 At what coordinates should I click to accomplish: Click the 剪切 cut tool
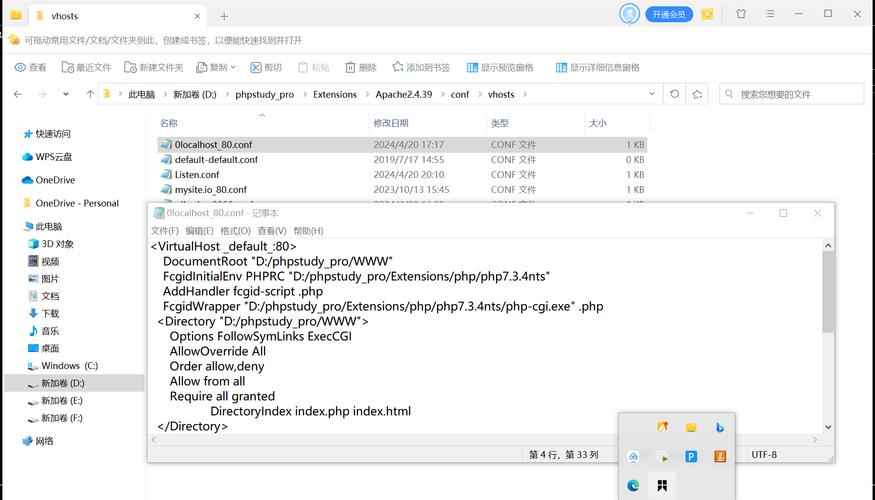click(x=266, y=67)
